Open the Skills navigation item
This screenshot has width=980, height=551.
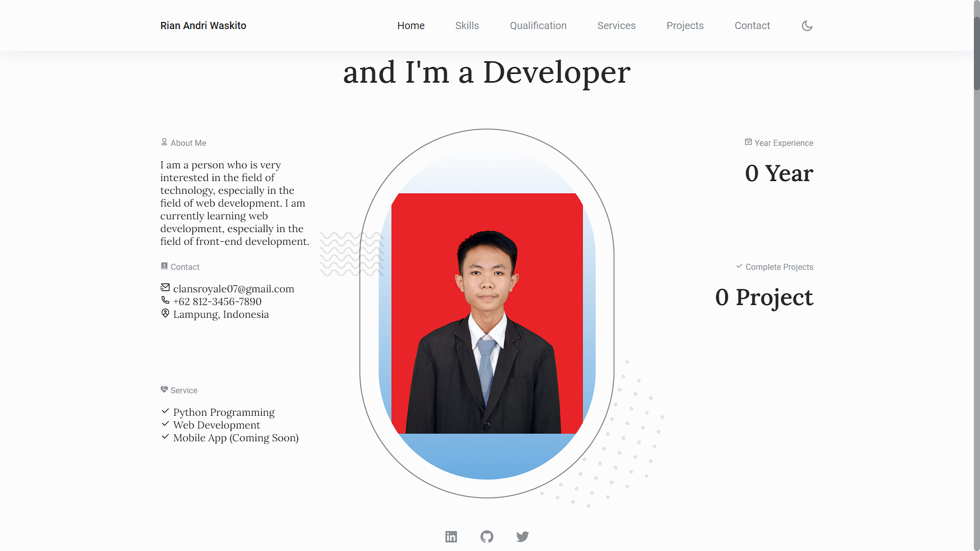point(467,26)
